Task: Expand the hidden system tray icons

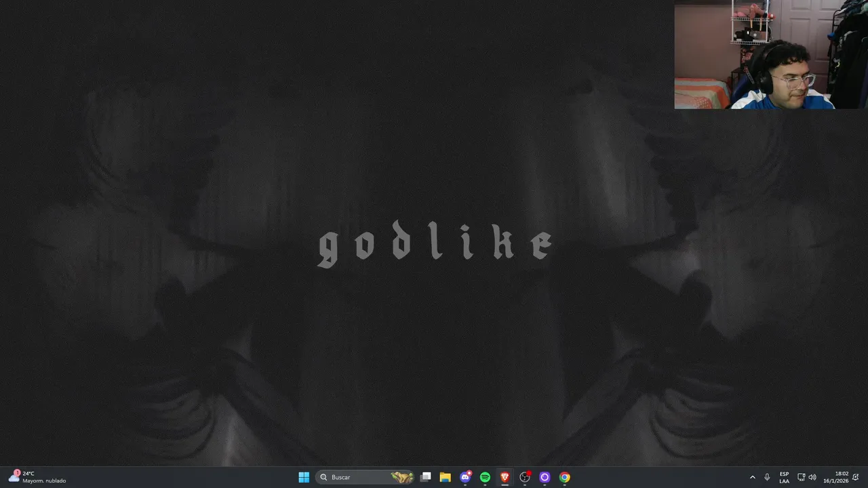Action: [752, 477]
